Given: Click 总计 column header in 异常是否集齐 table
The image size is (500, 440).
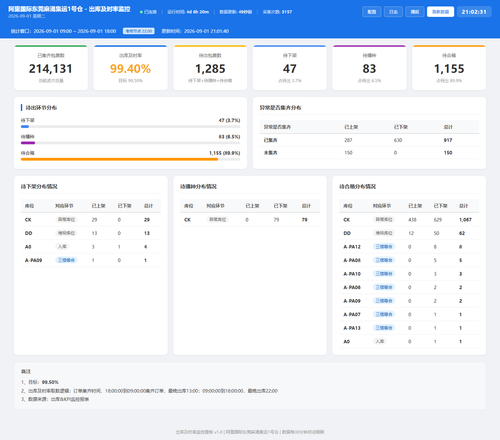Looking at the screenshot, I should (448, 127).
